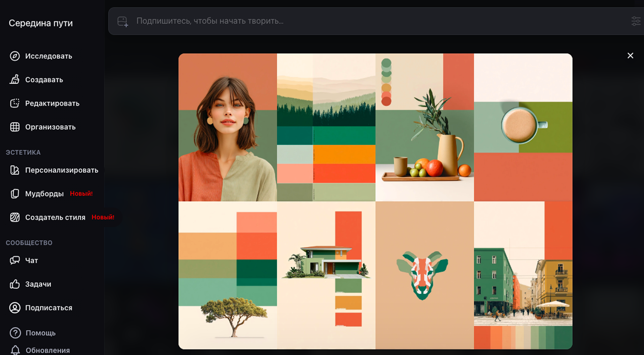Image resolution: width=644 pixels, height=355 pixels.
Task: Close the moodboard preview with X
Action: (630, 56)
